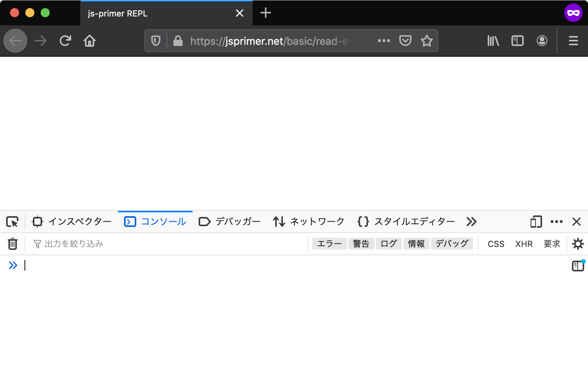Image resolution: width=588 pixels, height=368 pixels.
Task: Open the Pocket save icon
Action: coord(405,41)
